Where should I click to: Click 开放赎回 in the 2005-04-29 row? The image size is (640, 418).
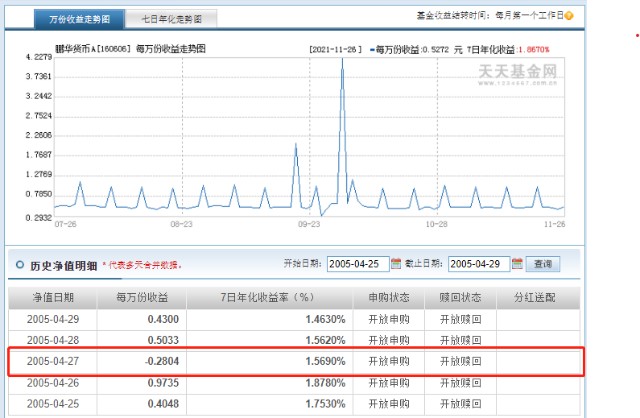click(460, 319)
